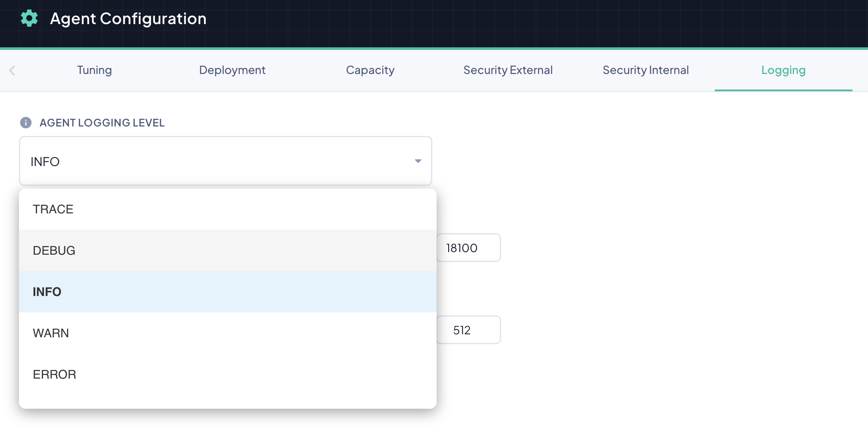Click the input field showing 18100
This screenshot has width=868, height=444.
click(x=468, y=248)
